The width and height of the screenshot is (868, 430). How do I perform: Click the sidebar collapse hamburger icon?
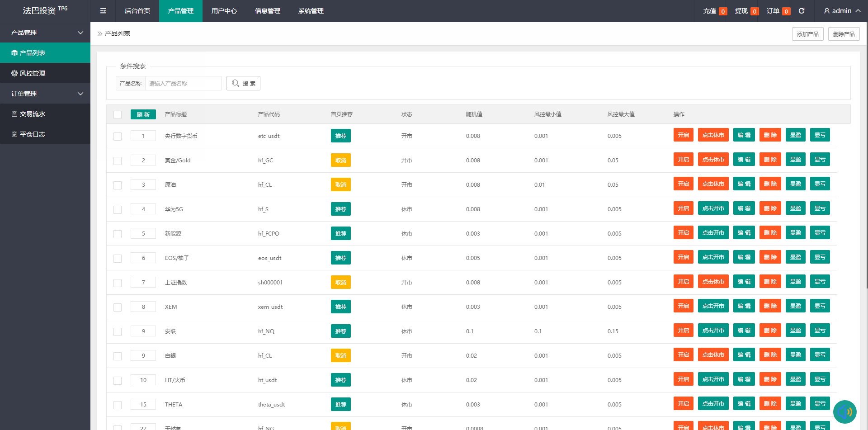pyautogui.click(x=103, y=11)
